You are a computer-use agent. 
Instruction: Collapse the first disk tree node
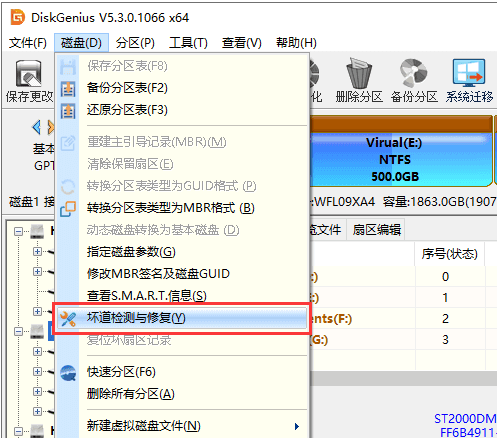click(x=18, y=231)
